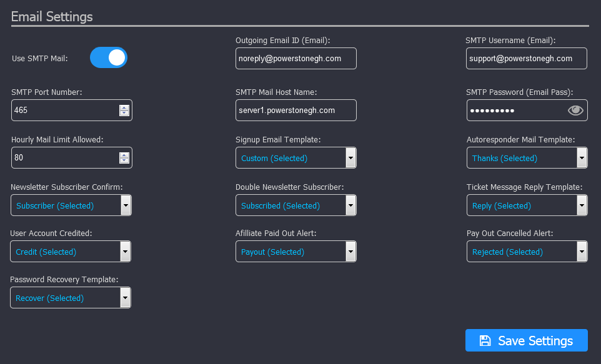Decrease the SMTP Port Number stepper
The height and width of the screenshot is (364, 601).
click(x=124, y=113)
